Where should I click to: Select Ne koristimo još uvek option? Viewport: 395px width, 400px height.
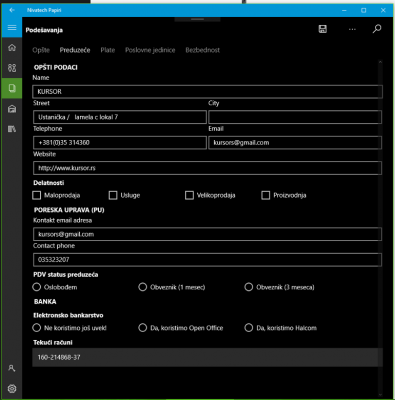point(37,328)
